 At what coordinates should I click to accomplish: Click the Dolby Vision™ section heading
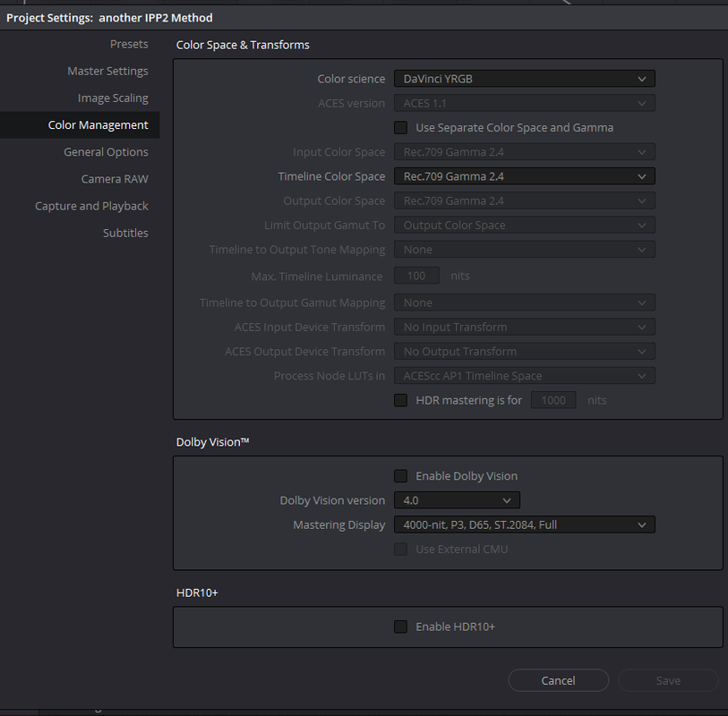coord(212,442)
